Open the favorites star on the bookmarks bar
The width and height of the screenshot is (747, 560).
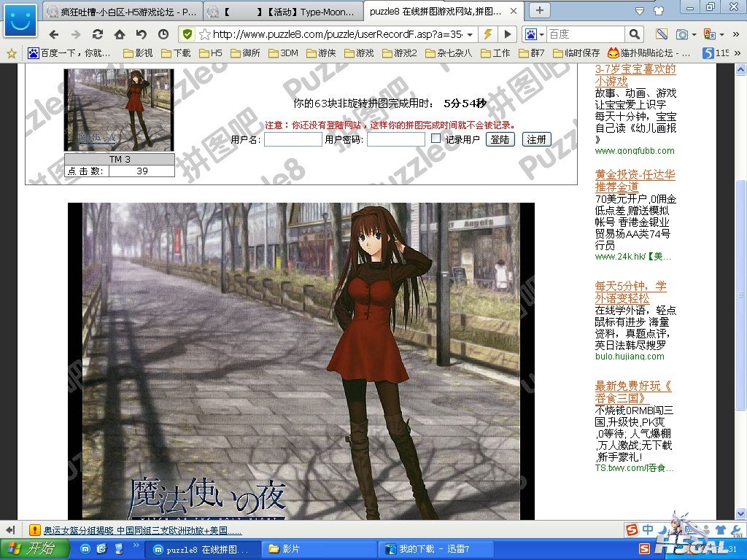tap(12, 53)
